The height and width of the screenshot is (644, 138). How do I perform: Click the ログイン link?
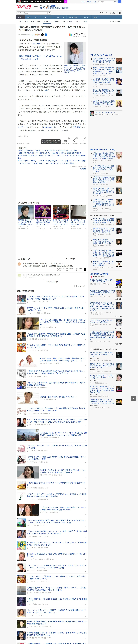pos(42,8)
